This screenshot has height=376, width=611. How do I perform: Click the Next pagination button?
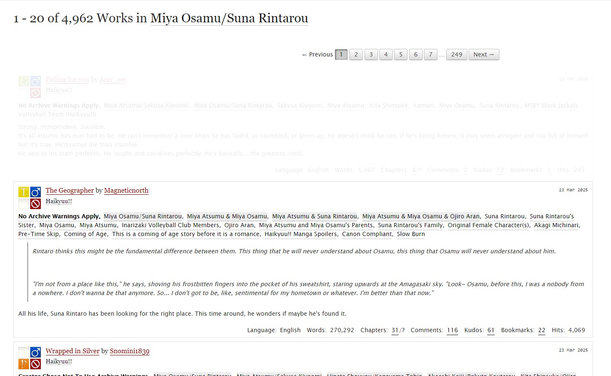(x=484, y=55)
